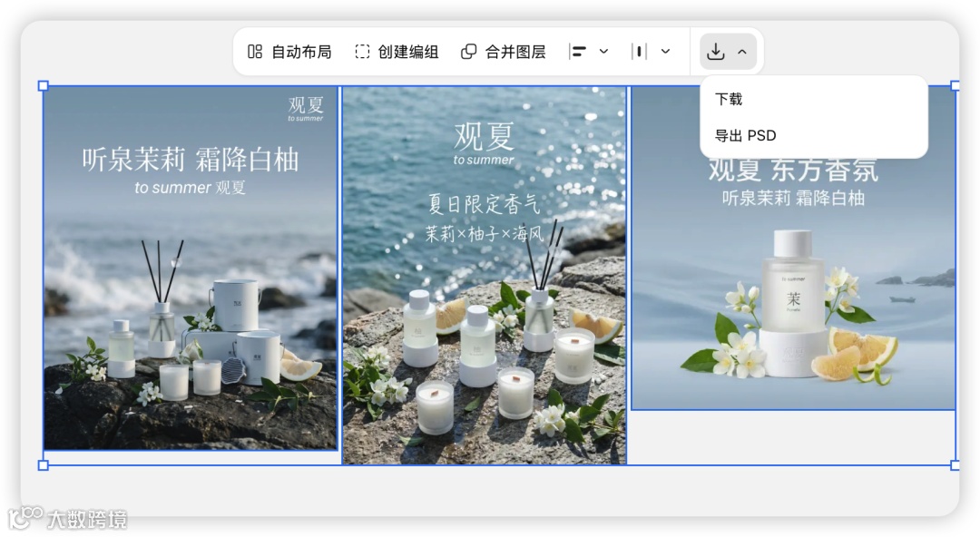
Task: Select the middle poster 夏日限定香气
Action: click(485, 275)
